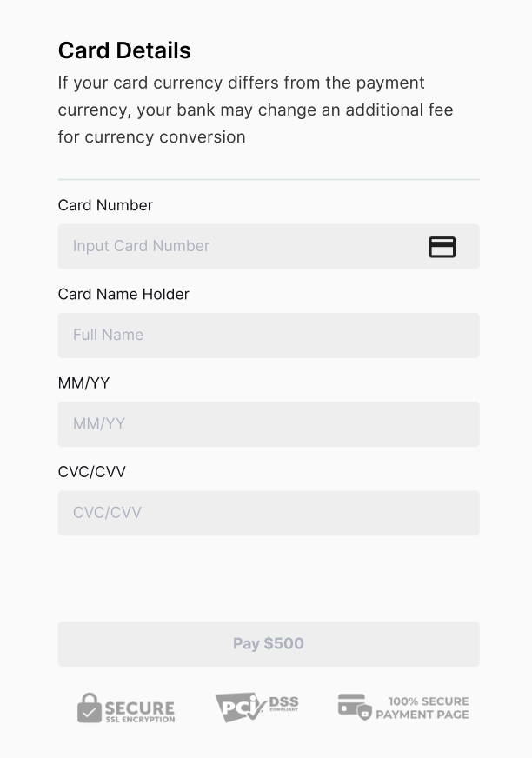Click the SECURE SSL ENCRYPTION text

click(x=140, y=712)
